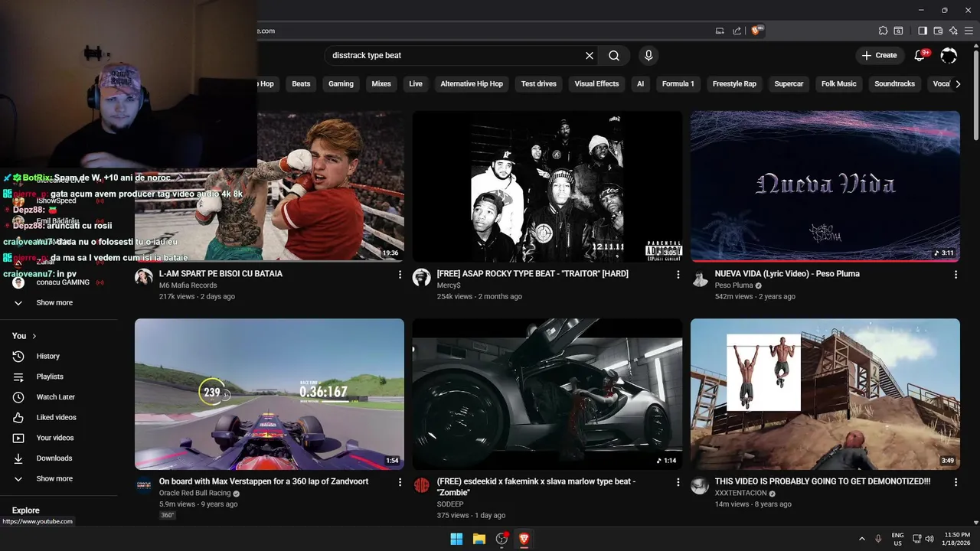Show hidden tray icons chevron
The image size is (980, 551).
tap(862, 539)
